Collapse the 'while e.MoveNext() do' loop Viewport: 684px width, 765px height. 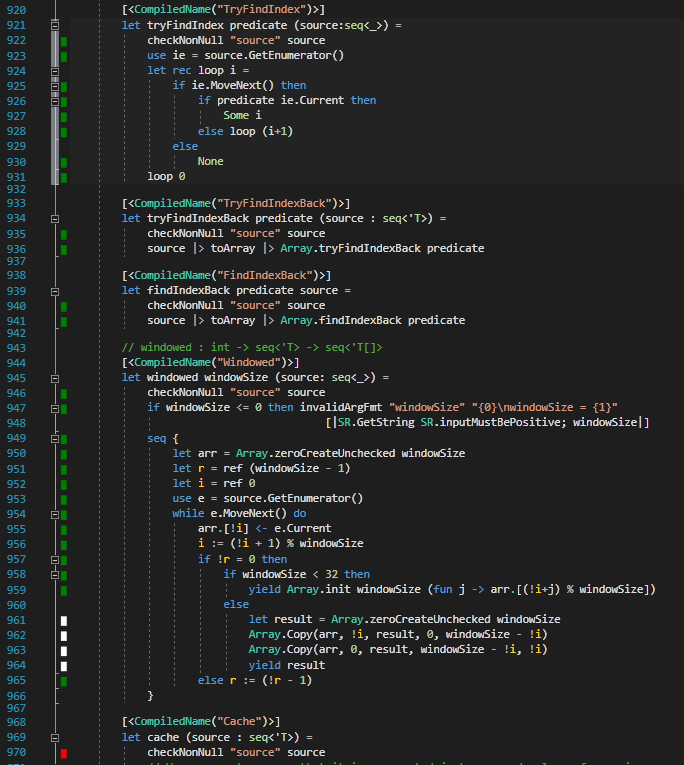(x=55, y=515)
